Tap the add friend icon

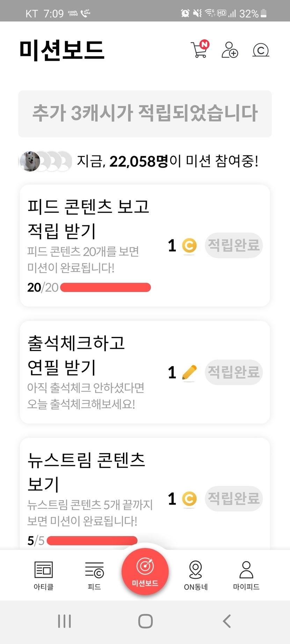click(x=230, y=50)
